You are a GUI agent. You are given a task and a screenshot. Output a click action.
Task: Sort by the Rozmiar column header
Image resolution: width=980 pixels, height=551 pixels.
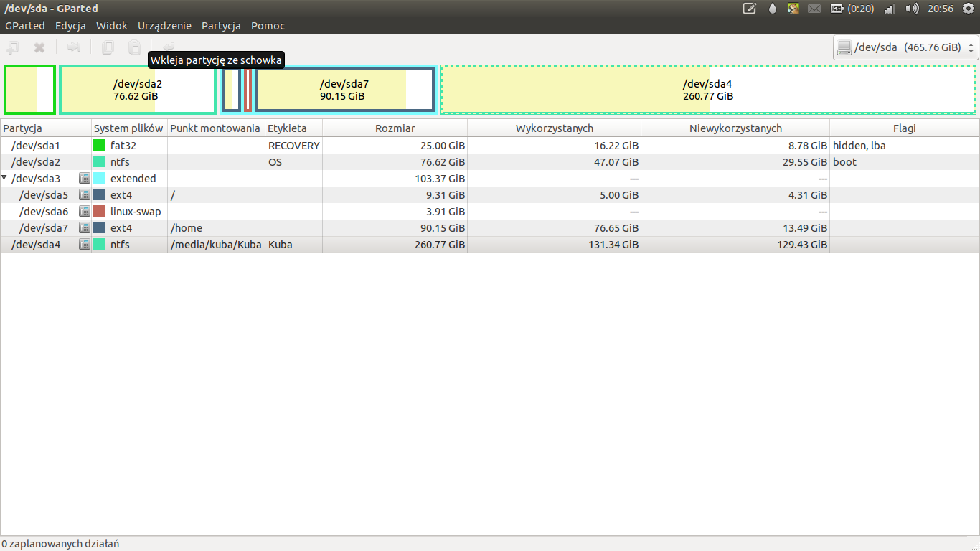click(395, 128)
